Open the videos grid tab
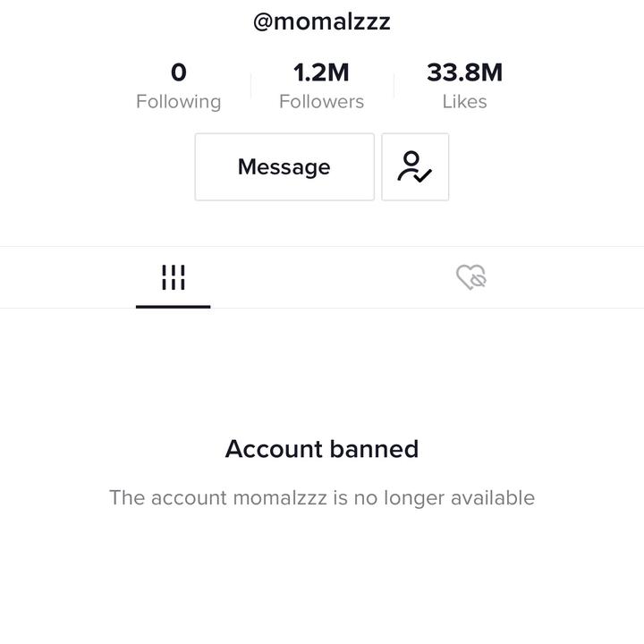This screenshot has width=644, height=644. 174,277
